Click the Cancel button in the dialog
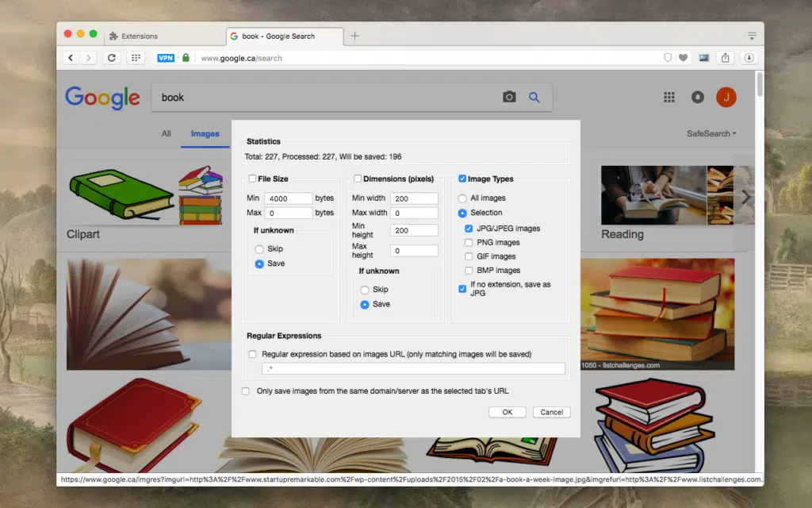 552,412
